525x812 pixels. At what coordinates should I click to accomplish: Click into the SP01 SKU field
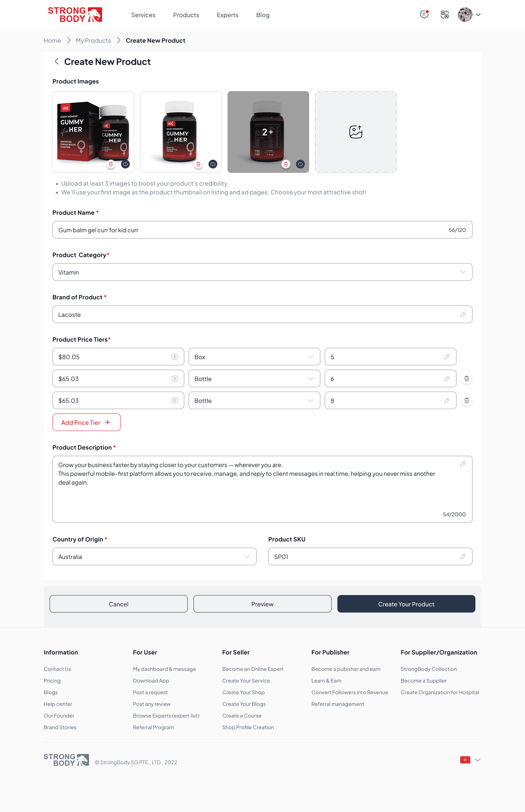coord(370,556)
